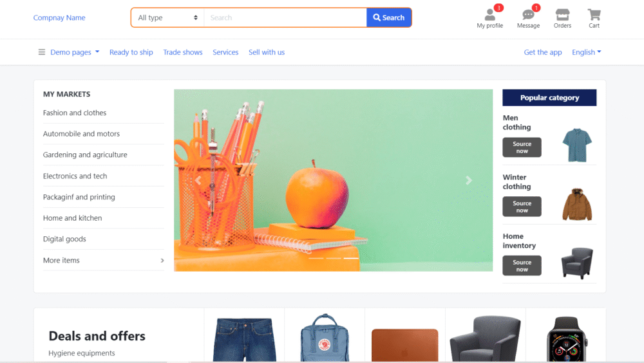Expand the Demo pages dropdown

click(x=75, y=52)
